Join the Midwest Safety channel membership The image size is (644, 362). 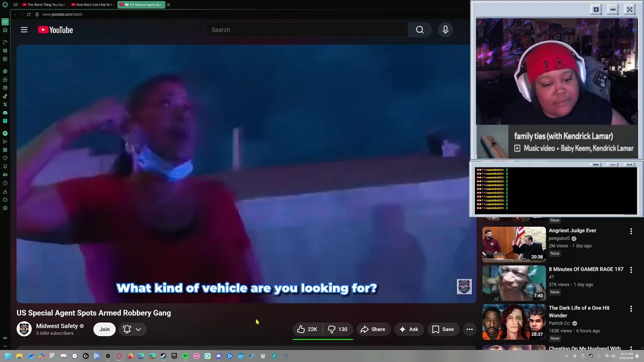point(104,329)
